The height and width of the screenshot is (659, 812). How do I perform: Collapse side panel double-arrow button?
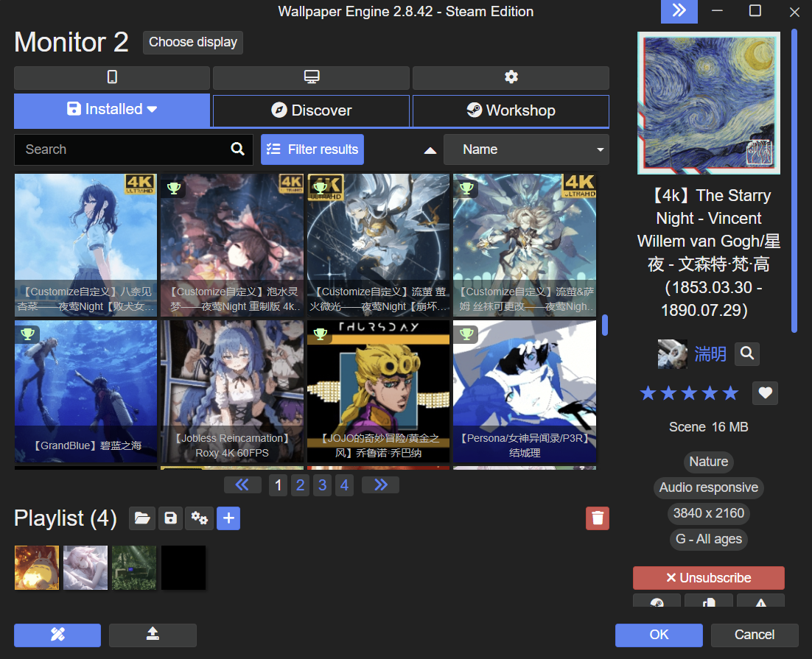point(679,11)
